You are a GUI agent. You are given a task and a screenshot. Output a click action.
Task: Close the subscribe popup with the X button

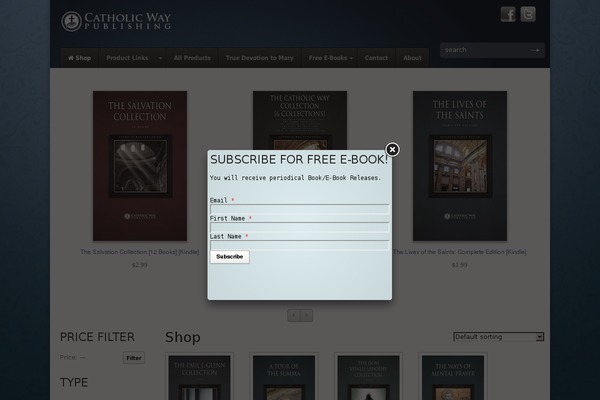click(392, 150)
